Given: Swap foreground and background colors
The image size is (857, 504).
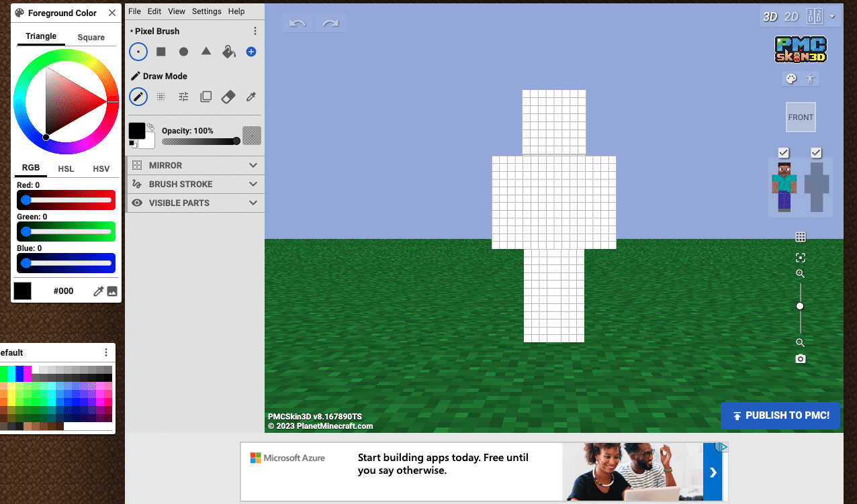Looking at the screenshot, I should [150, 126].
